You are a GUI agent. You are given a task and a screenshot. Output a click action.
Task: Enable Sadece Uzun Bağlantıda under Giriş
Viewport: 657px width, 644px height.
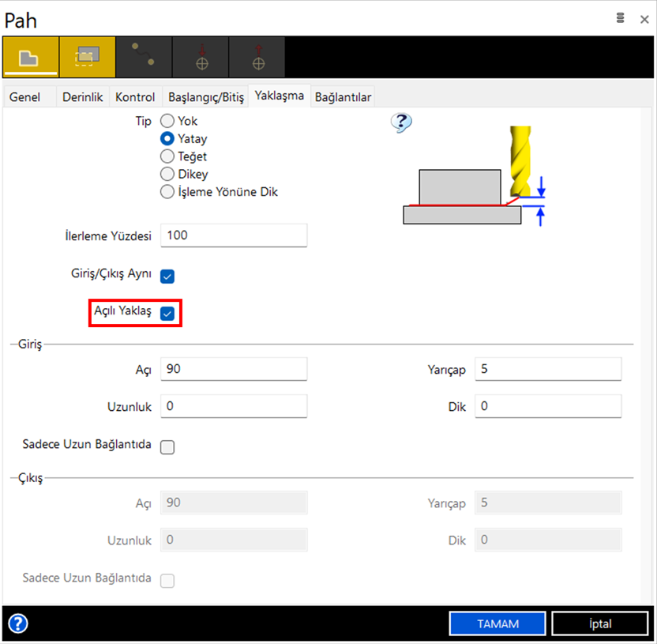(x=167, y=447)
